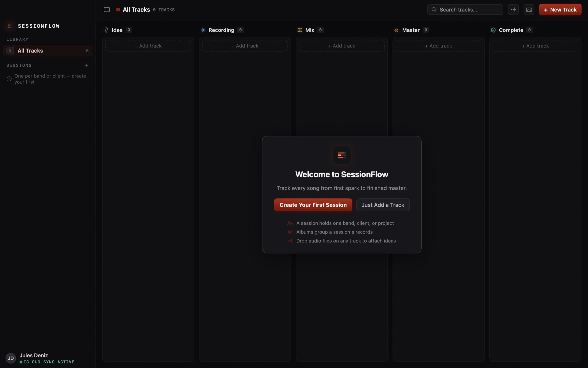Click the Master sun icon
Screen dimensions: 588x368
[x=396, y=30]
